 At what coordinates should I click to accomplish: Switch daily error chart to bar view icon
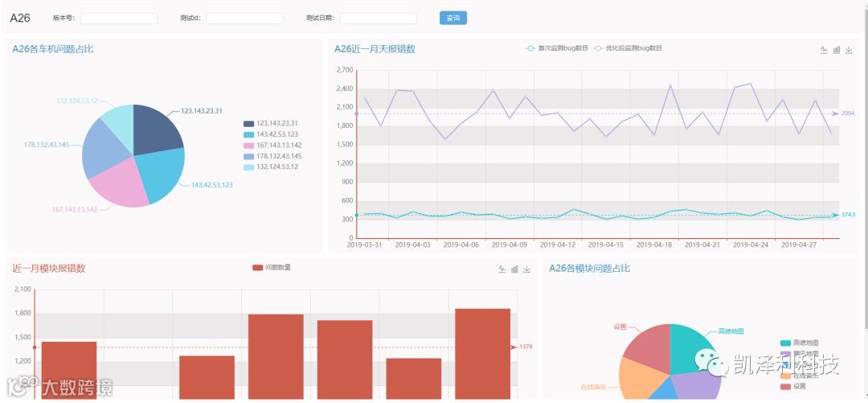tap(837, 50)
